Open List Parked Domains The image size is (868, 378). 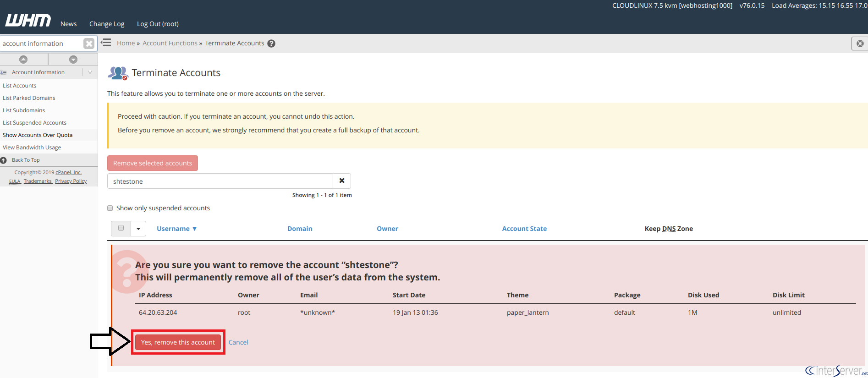(x=29, y=98)
